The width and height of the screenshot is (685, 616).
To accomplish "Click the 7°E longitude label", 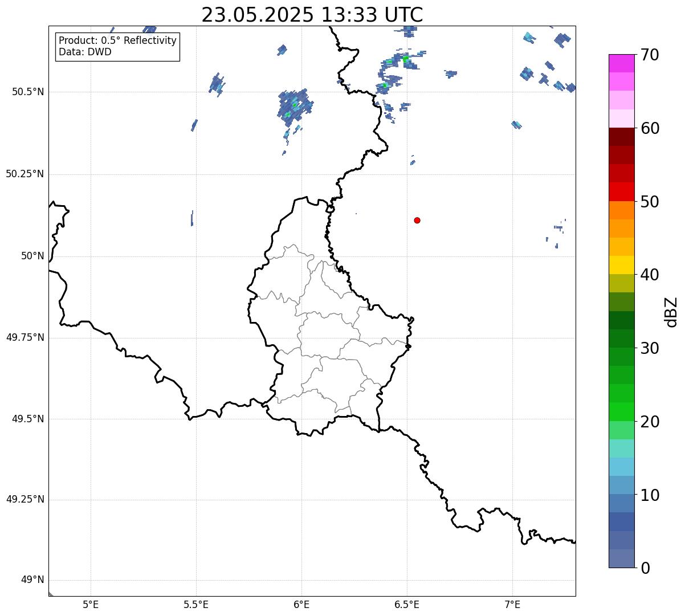I will pos(512,604).
